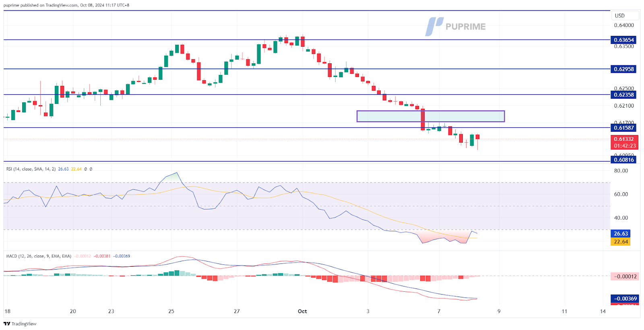Image resolution: width=644 pixels, height=330 pixels.
Task: Click the yellow 22.64 RSI axis label
Action: click(621, 242)
